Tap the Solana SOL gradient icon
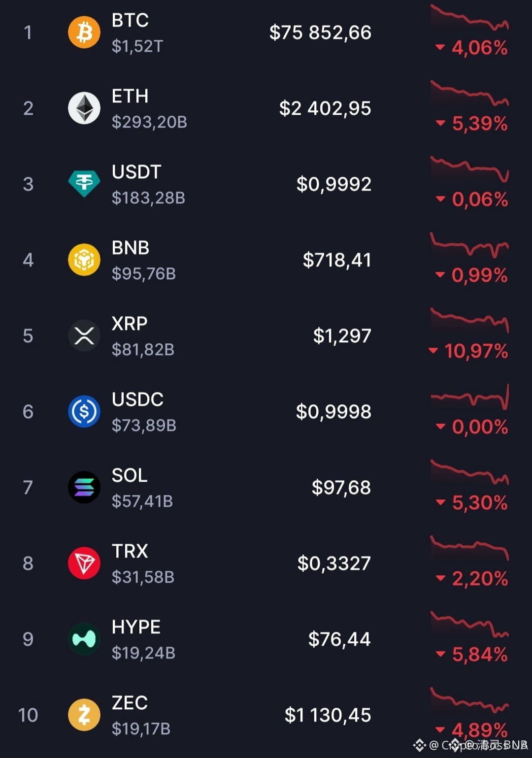The image size is (532, 758). click(x=84, y=488)
